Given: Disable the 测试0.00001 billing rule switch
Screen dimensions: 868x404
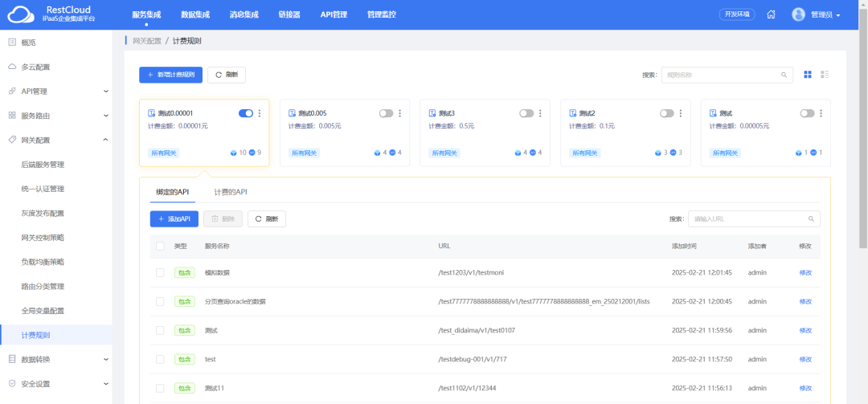Looking at the screenshot, I should coord(245,114).
